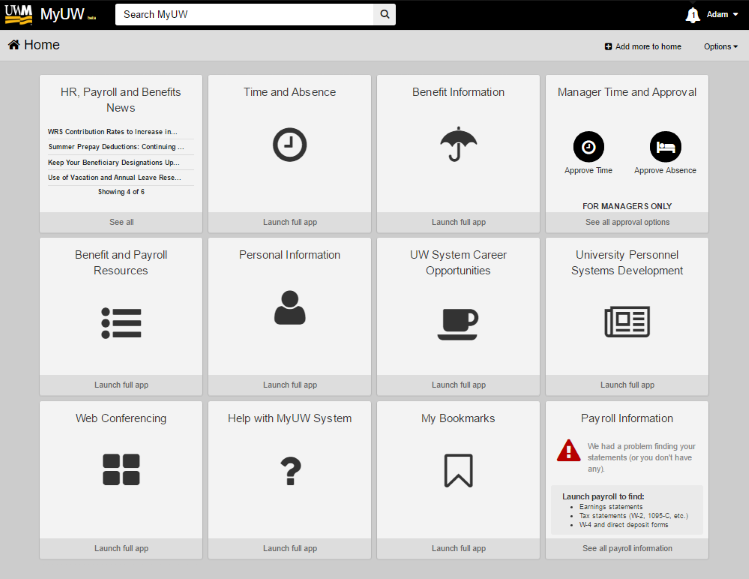The image size is (749, 579).
Task: Click the MyUW title text in header
Action: pos(63,14)
